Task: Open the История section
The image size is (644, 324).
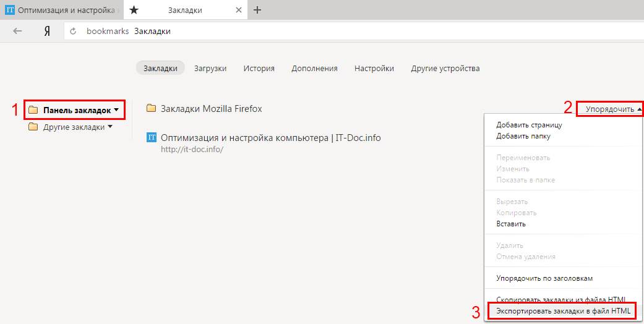Action: click(259, 69)
